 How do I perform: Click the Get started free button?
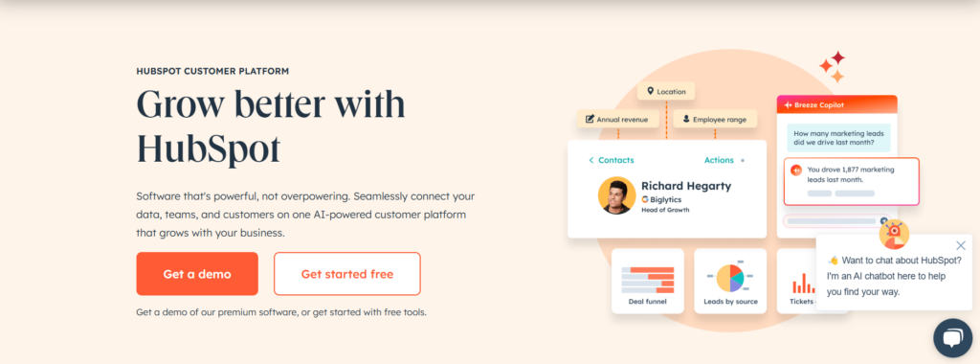click(x=346, y=274)
